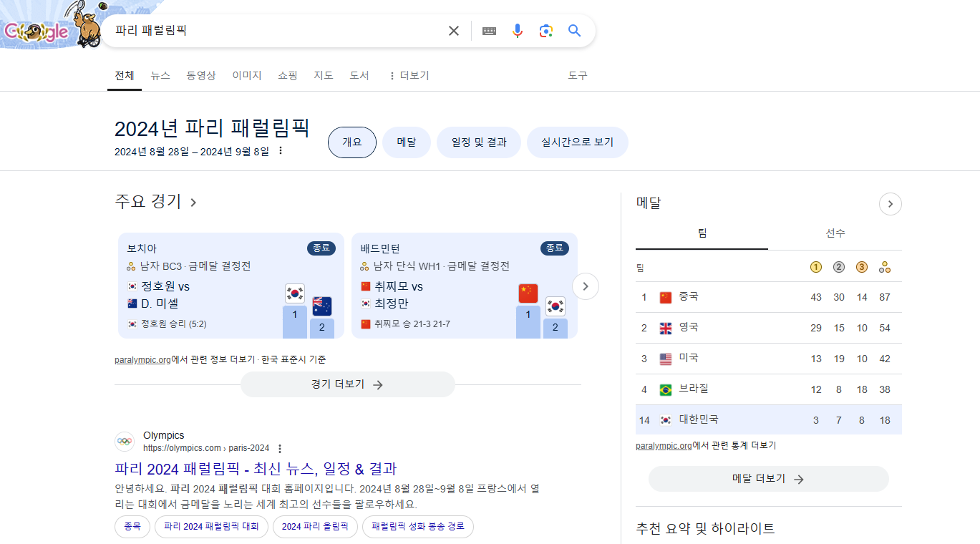Clear the search box text
Screen dimensions: 980x544
pyautogui.click(x=454, y=31)
